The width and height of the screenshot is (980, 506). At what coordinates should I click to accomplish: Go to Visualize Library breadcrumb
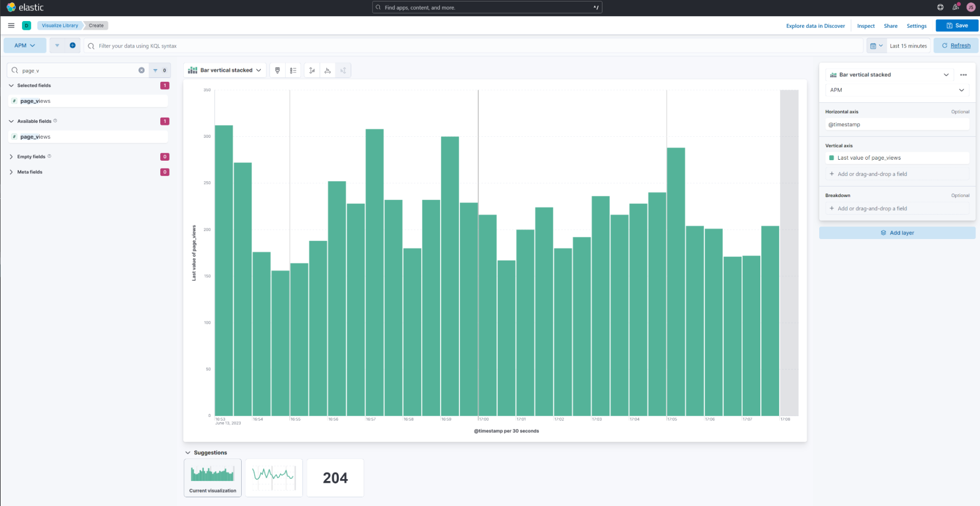[x=59, y=25]
